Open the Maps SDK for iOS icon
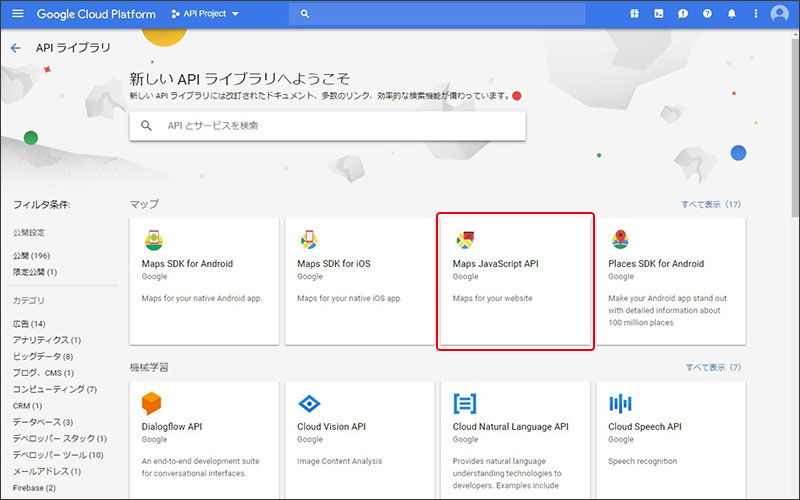The image size is (800, 500). coord(309,240)
